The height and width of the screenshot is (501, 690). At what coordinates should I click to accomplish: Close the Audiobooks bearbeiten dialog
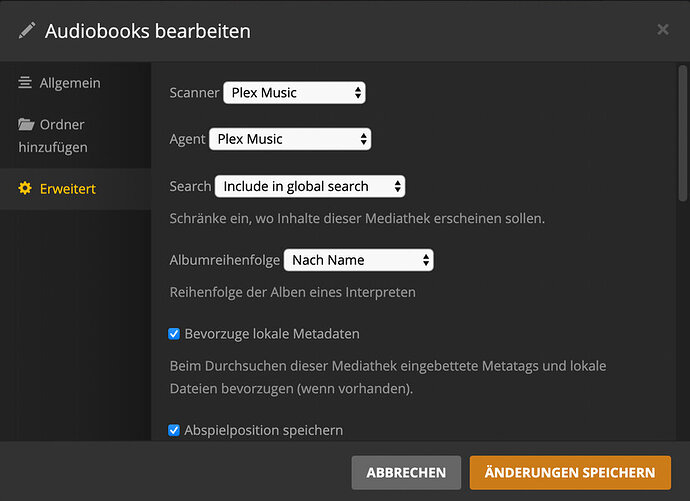point(662,30)
